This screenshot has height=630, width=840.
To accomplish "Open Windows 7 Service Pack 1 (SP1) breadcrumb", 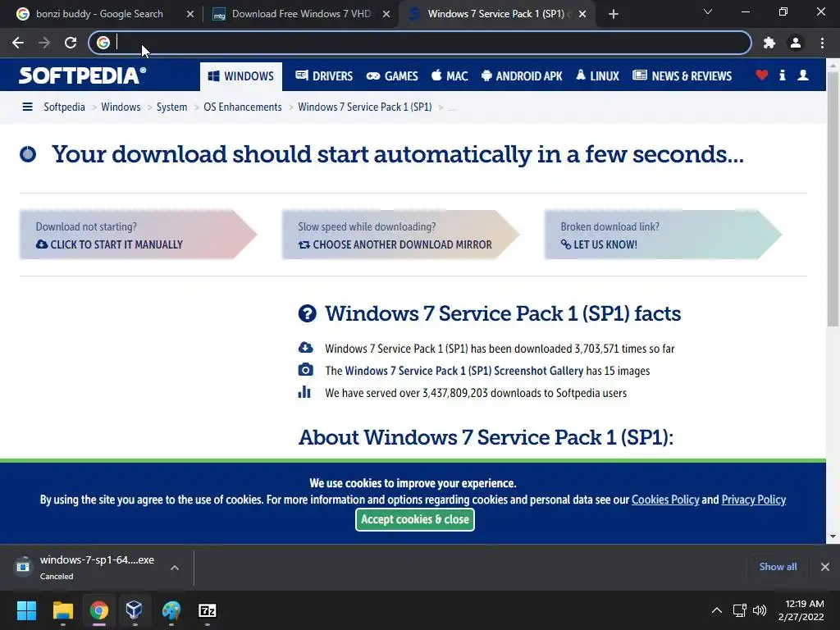I will tap(365, 107).
